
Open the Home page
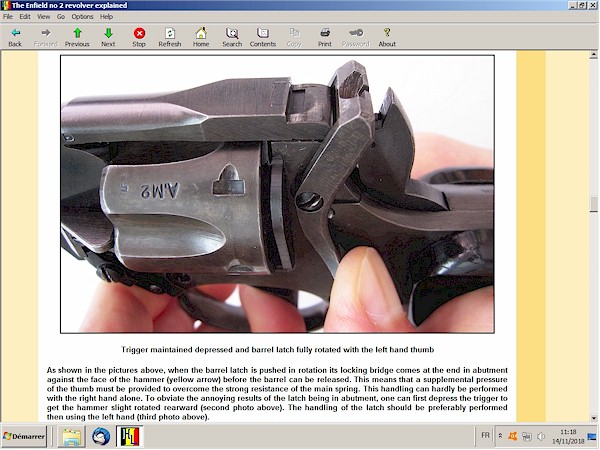[201, 38]
